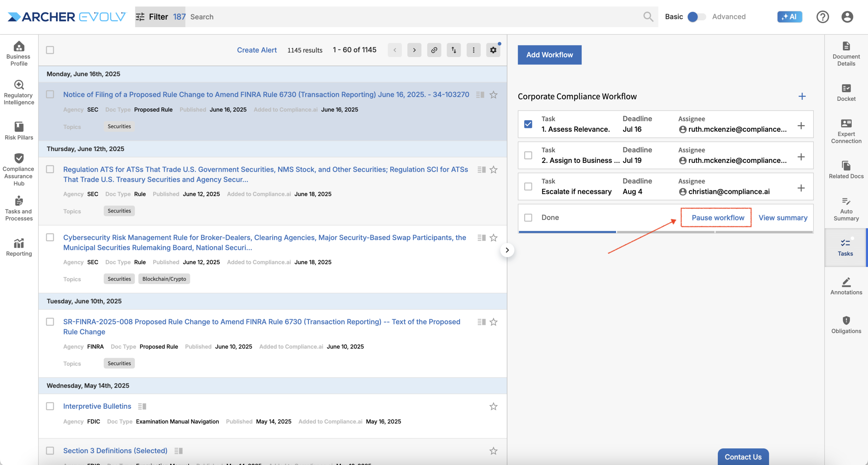Star the SR-FINRA-2025-008 document
Screen dimensions: 868x465
point(493,322)
